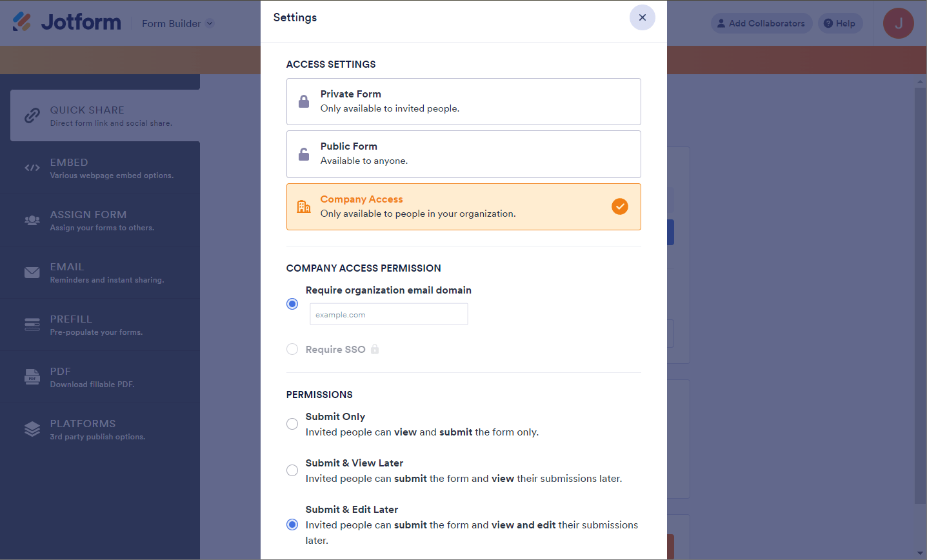Pick the Submit & Edit Later option
The image size is (927, 560).
point(292,525)
